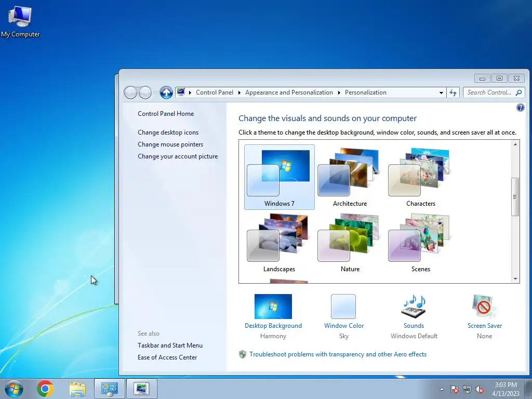Click the theme list scrollbar thumb
532x399 pixels.
tap(515, 197)
